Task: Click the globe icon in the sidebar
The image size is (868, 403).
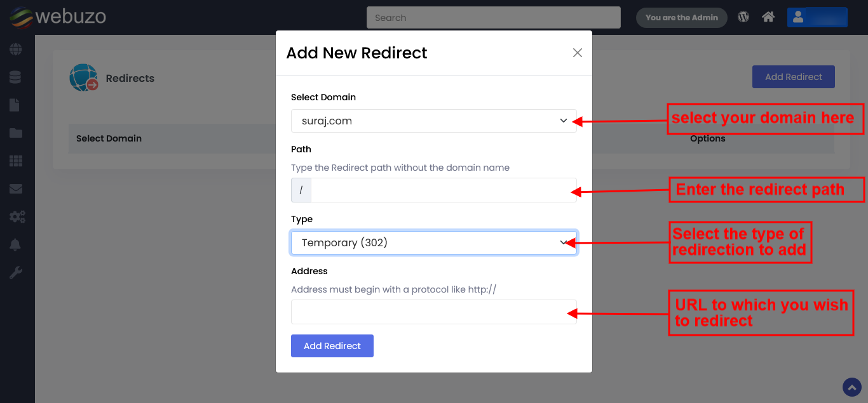Action: point(15,49)
